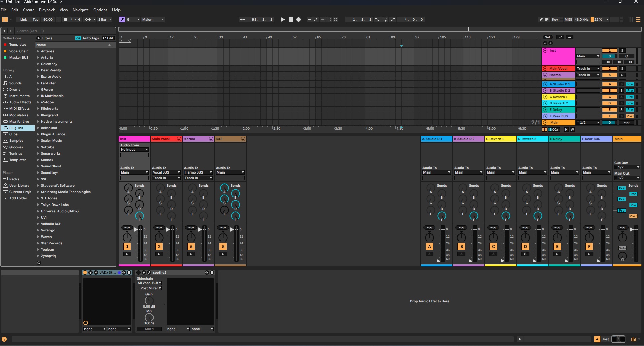The height and width of the screenshot is (346, 644).
Task: Click browser preview headphone icon
Action: coord(39,263)
